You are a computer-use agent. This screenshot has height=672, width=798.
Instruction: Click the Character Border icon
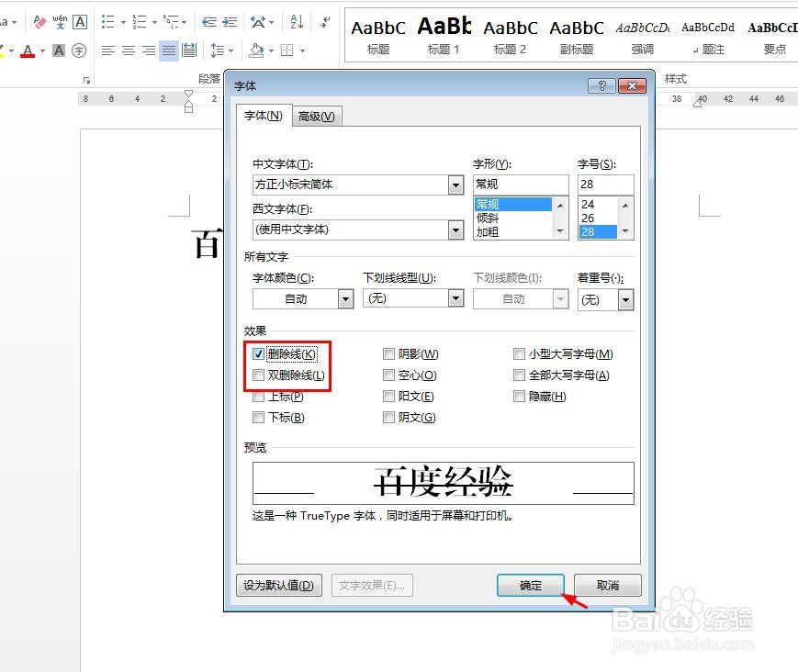pos(80,22)
